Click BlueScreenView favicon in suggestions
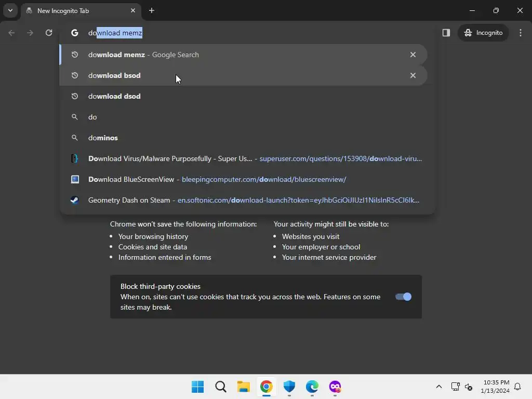 [x=75, y=179]
